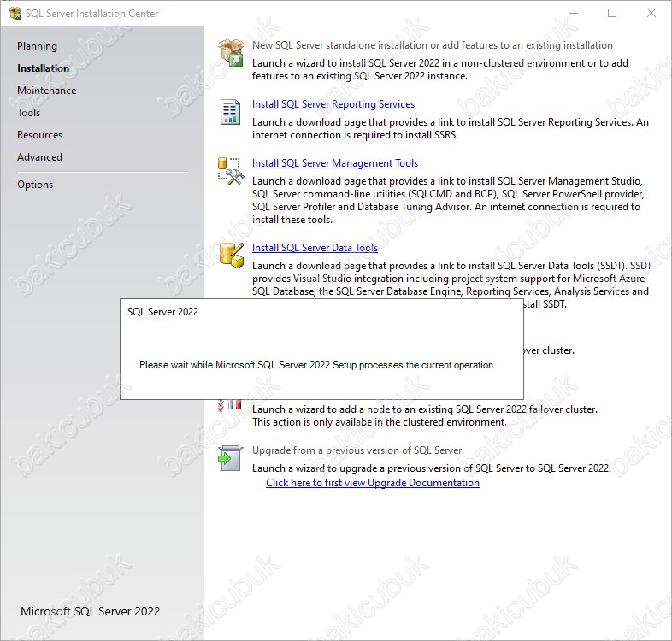The width and height of the screenshot is (672, 641).
Task: Open the Upgrade Documentation link
Action: pyautogui.click(x=373, y=483)
